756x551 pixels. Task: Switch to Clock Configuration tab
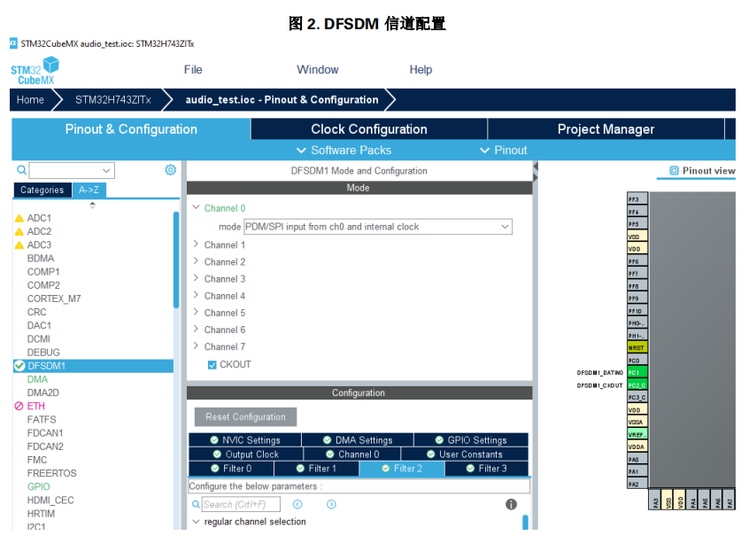[x=369, y=128]
